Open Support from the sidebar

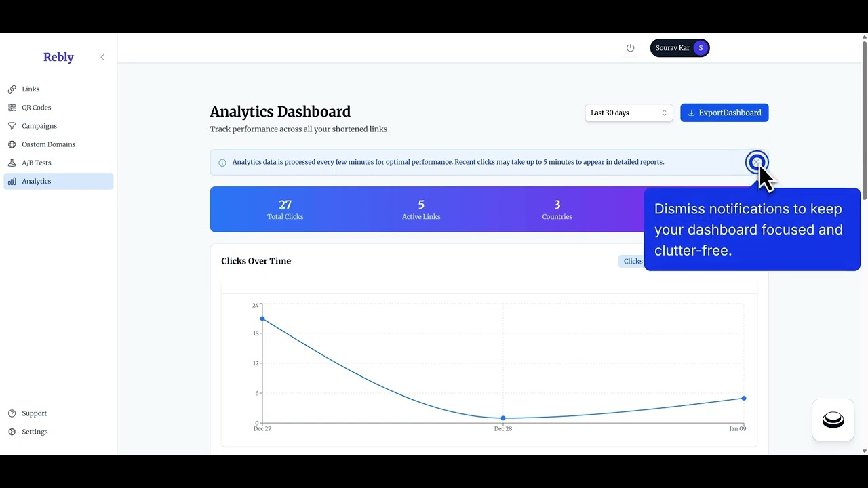point(58,413)
